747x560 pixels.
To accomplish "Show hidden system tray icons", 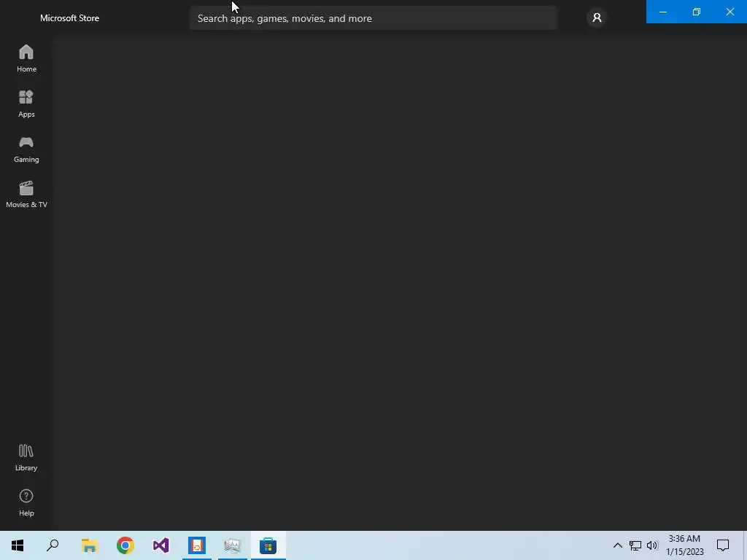I will click(x=617, y=545).
